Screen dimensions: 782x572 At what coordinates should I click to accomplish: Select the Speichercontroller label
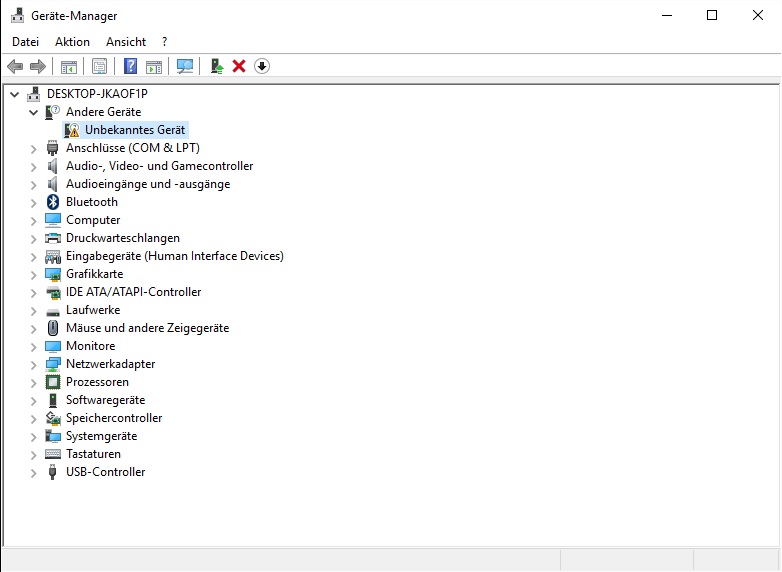[114, 418]
